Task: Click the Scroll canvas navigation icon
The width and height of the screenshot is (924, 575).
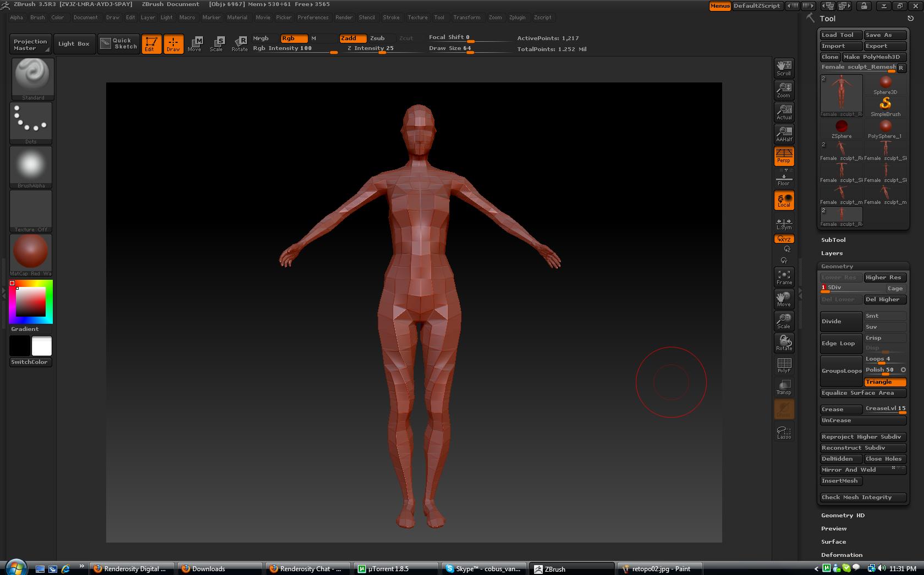Action: point(784,68)
